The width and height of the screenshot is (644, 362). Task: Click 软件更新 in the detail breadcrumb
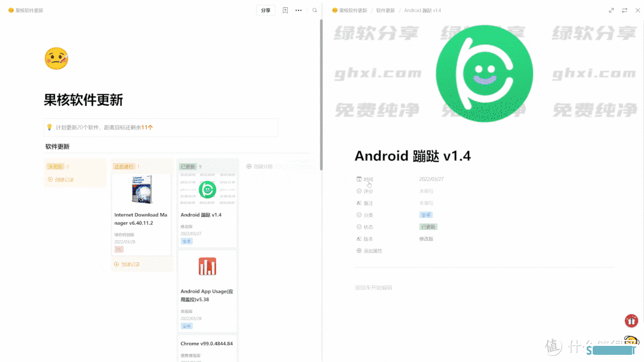point(385,10)
